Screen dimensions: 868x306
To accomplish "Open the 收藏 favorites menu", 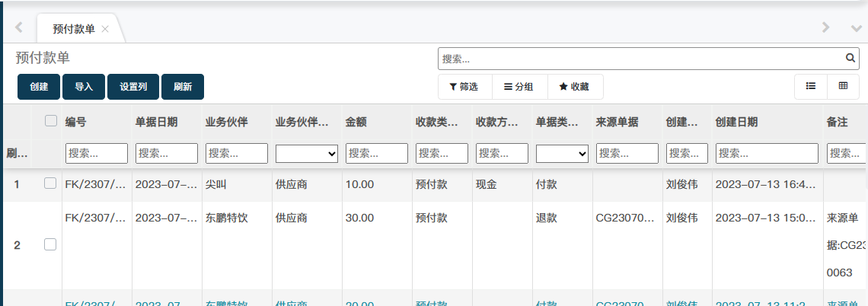I will 575,87.
